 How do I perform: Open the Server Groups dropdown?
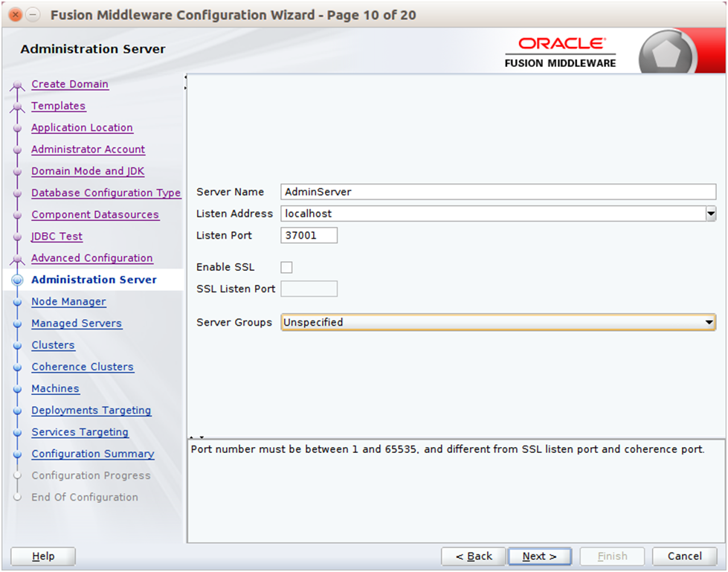[x=498, y=322]
